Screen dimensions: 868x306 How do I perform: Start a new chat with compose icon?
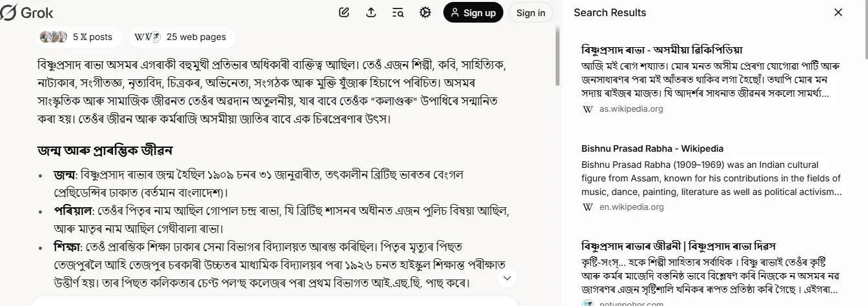tap(344, 12)
